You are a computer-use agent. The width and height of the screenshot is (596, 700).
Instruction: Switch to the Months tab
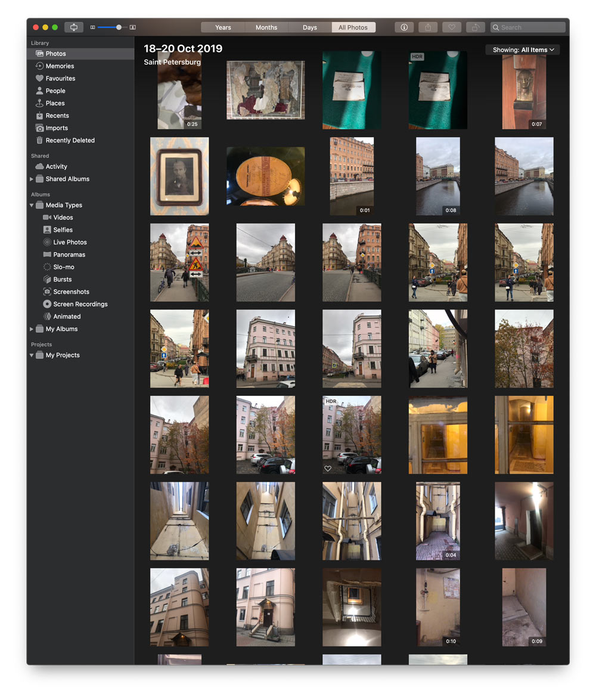[x=266, y=27]
